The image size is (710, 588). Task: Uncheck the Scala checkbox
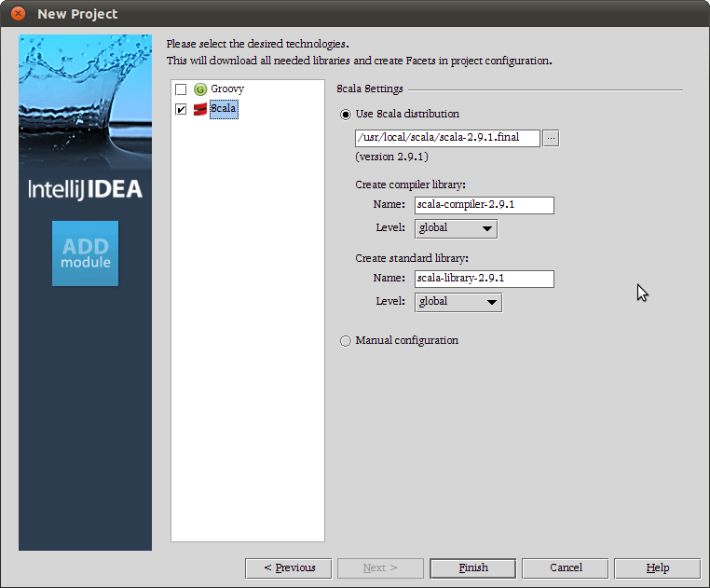coord(181,109)
